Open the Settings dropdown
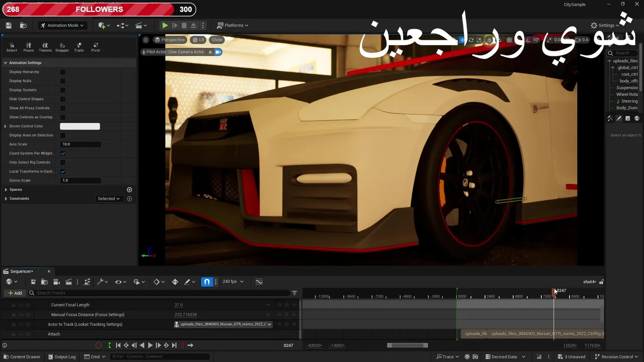 (605, 25)
